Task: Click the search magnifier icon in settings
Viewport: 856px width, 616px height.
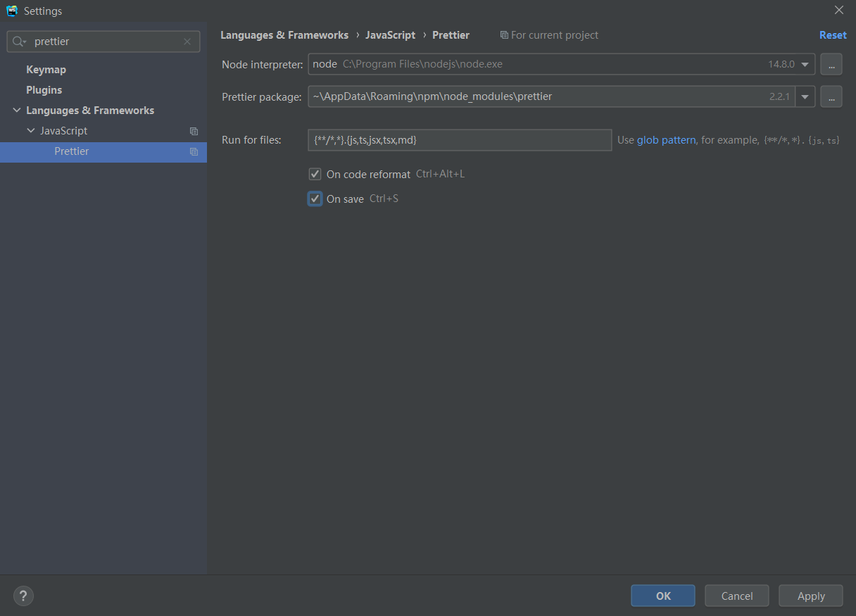Action: pos(19,42)
